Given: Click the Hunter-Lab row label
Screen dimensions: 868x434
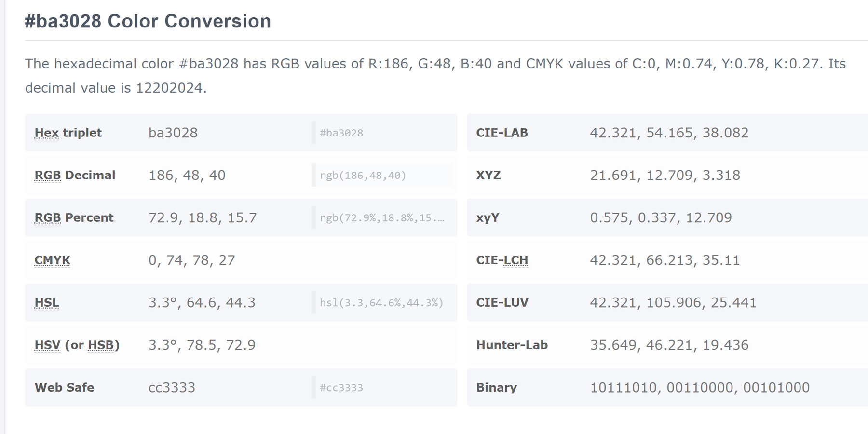Looking at the screenshot, I should coord(512,345).
